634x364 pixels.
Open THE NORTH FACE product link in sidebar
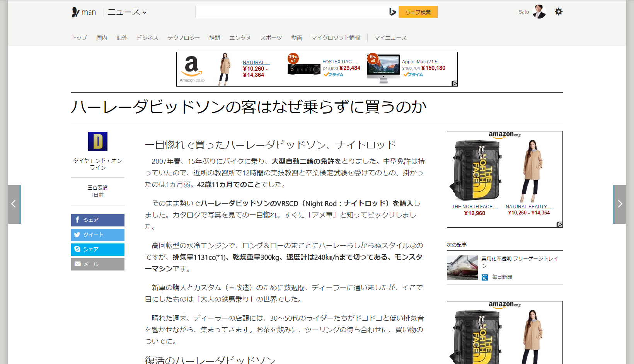[x=475, y=207]
